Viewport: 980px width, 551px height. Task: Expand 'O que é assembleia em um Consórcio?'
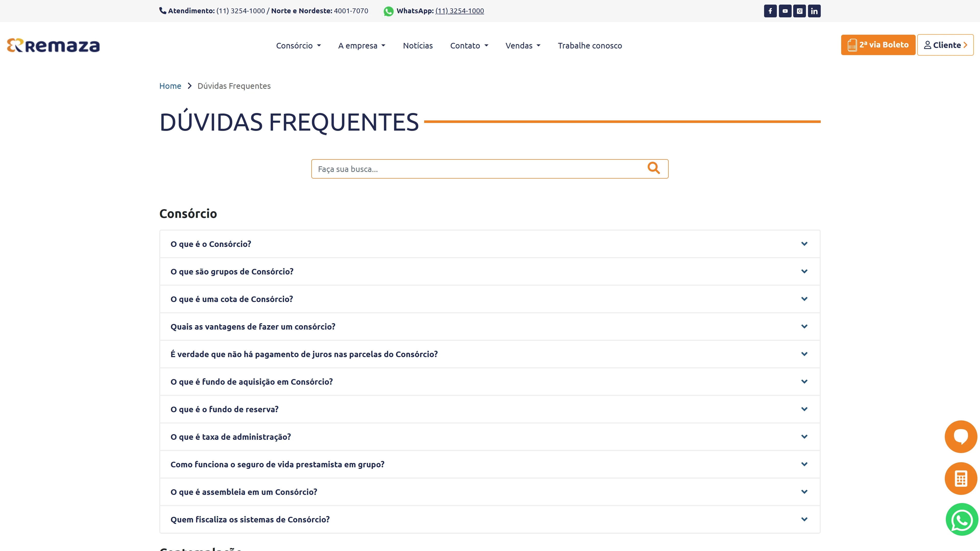(490, 492)
